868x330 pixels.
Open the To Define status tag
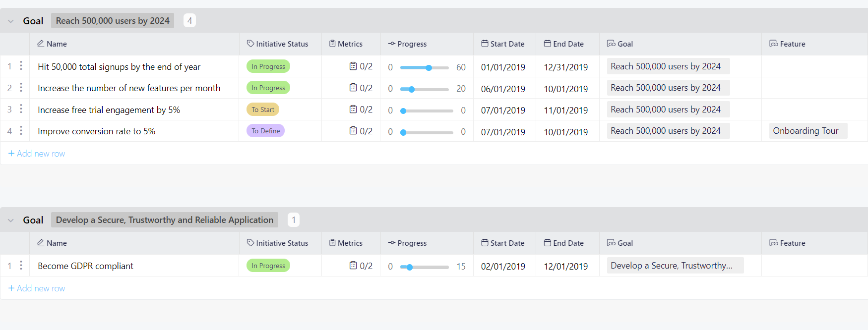(265, 131)
